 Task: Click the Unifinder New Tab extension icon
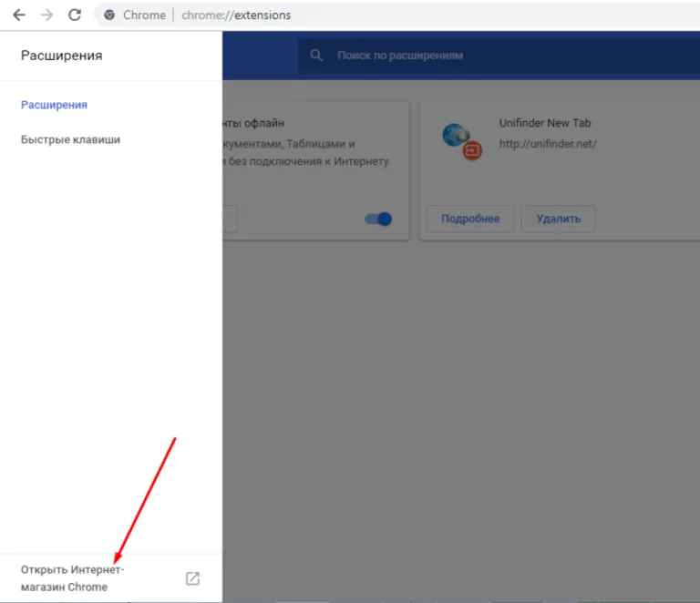coord(461,141)
